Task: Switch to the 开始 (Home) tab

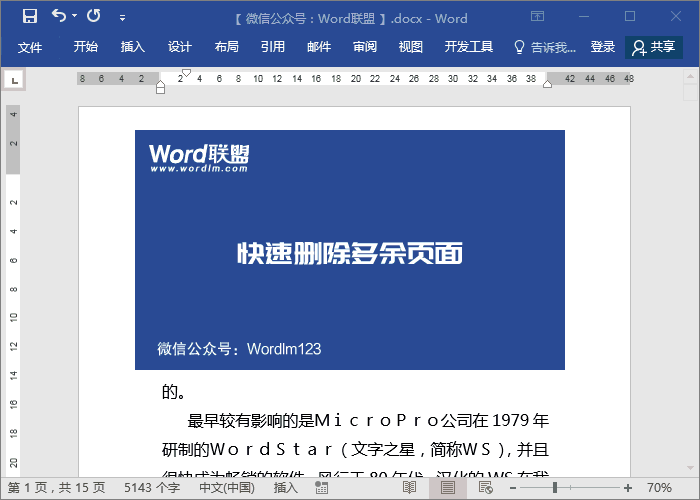Action: click(86, 46)
